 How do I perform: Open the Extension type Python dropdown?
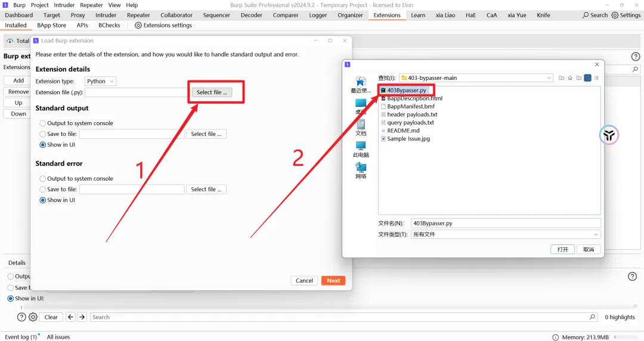pos(100,81)
